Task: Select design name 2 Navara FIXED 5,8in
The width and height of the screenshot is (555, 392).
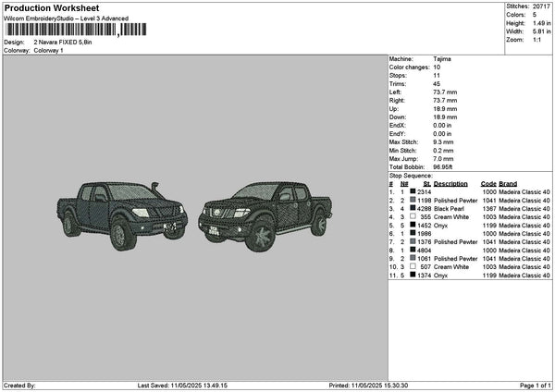Action: point(63,43)
